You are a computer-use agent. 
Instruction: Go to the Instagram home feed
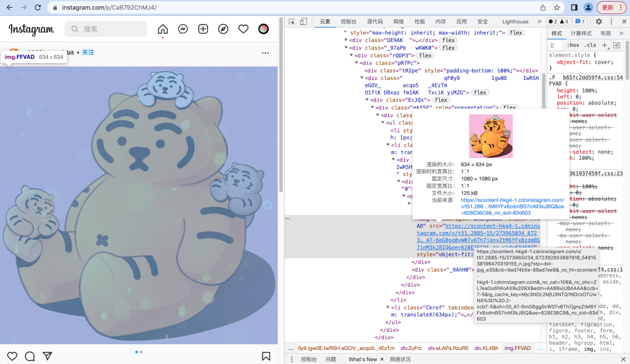coord(163,29)
